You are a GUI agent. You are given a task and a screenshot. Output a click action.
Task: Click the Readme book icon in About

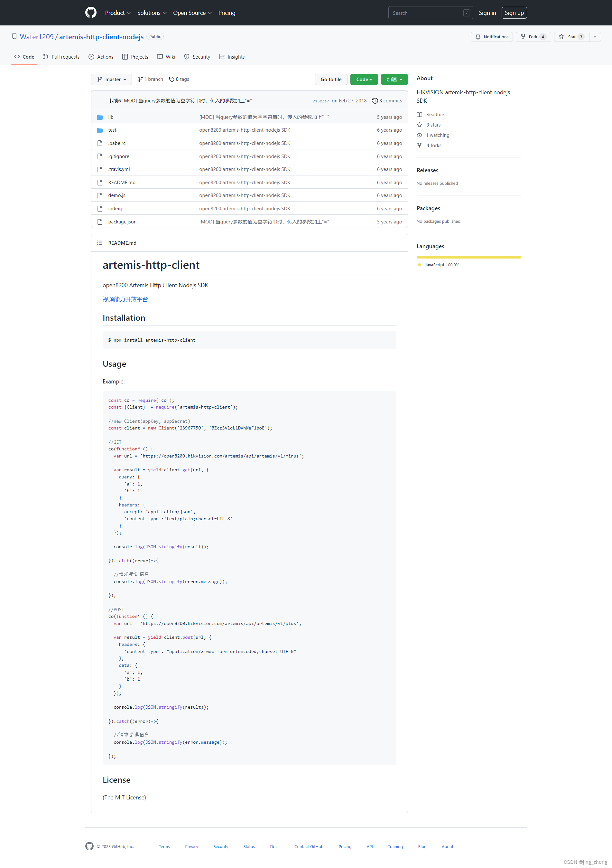(x=419, y=115)
